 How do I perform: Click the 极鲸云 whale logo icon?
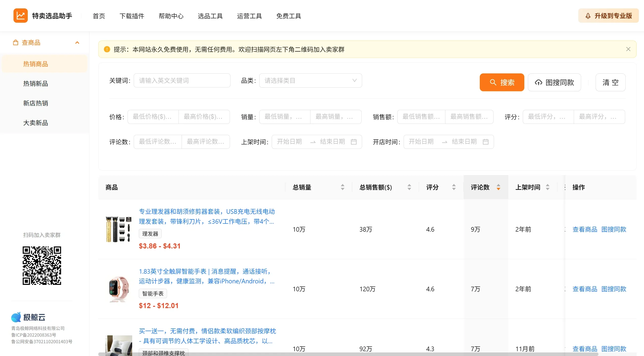coord(16,317)
